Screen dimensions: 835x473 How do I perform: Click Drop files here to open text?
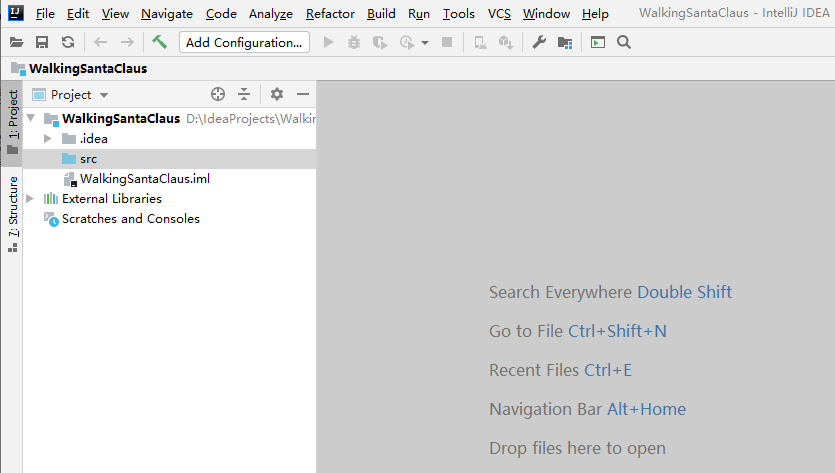click(577, 448)
